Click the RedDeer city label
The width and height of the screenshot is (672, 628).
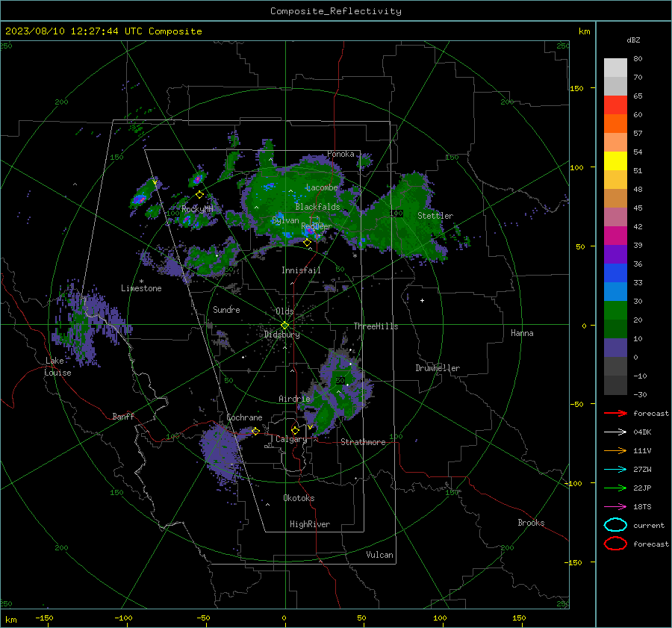[317, 226]
